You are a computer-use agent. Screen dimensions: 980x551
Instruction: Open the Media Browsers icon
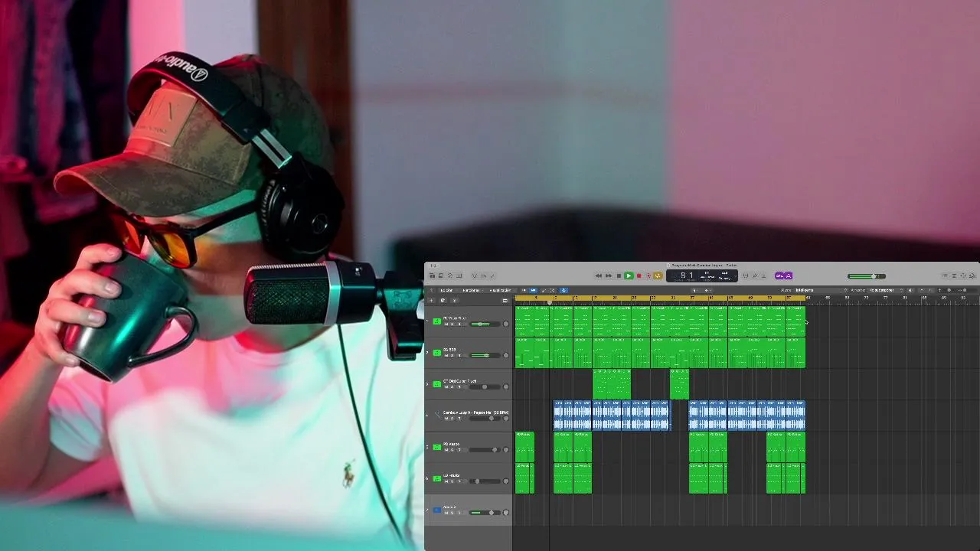point(972,275)
